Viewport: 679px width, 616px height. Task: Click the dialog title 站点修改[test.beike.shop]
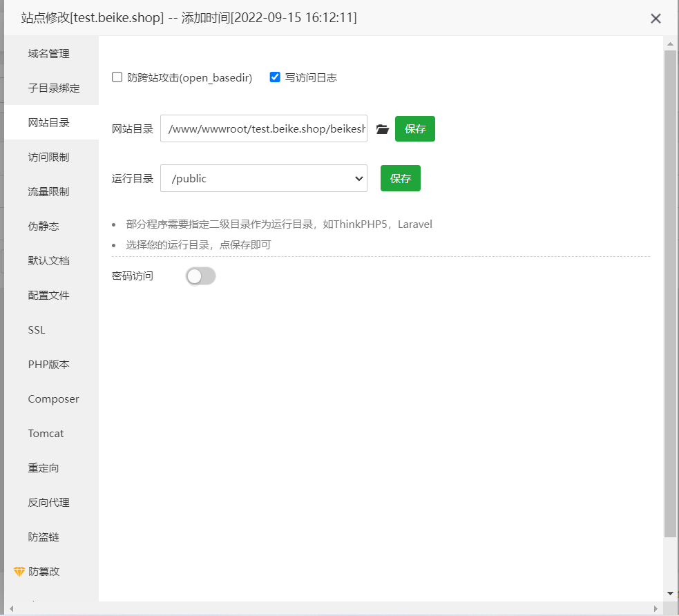coord(93,18)
